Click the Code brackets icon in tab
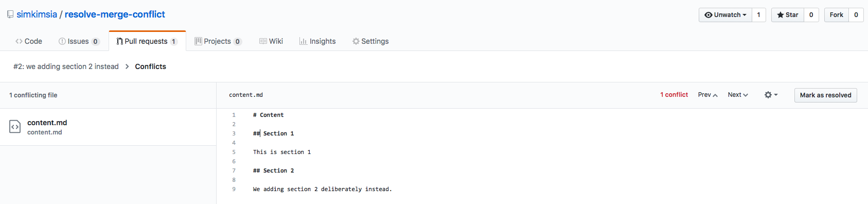 click(x=19, y=41)
